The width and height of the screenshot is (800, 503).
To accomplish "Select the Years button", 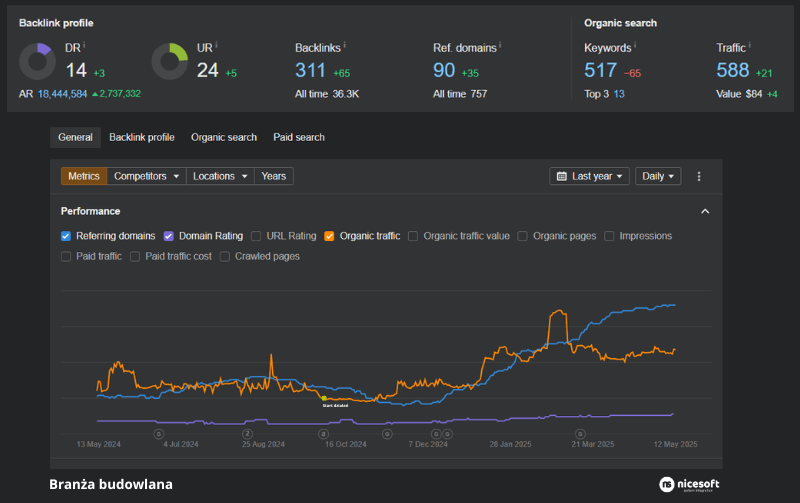I will pyautogui.click(x=273, y=176).
